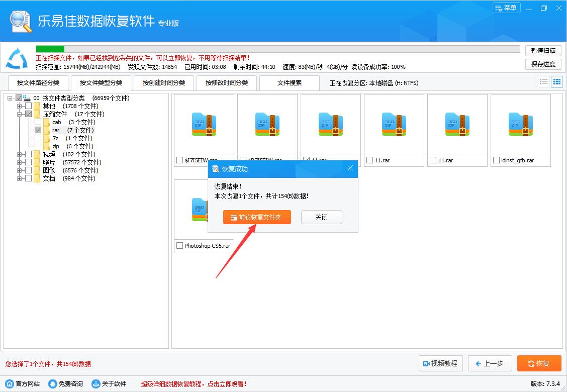This screenshot has width=567, height=392.
Task: Check the cab file type checkbox
Action: 38,122
